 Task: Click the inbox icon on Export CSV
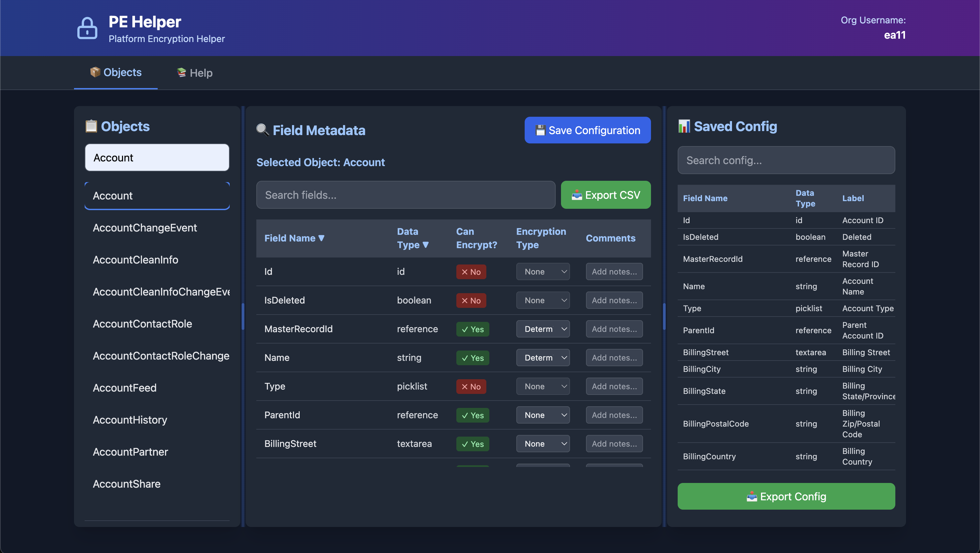coord(577,195)
